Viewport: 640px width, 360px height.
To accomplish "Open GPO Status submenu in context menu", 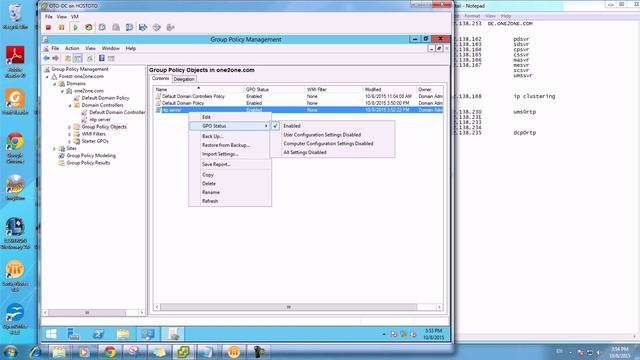I will tap(230, 126).
